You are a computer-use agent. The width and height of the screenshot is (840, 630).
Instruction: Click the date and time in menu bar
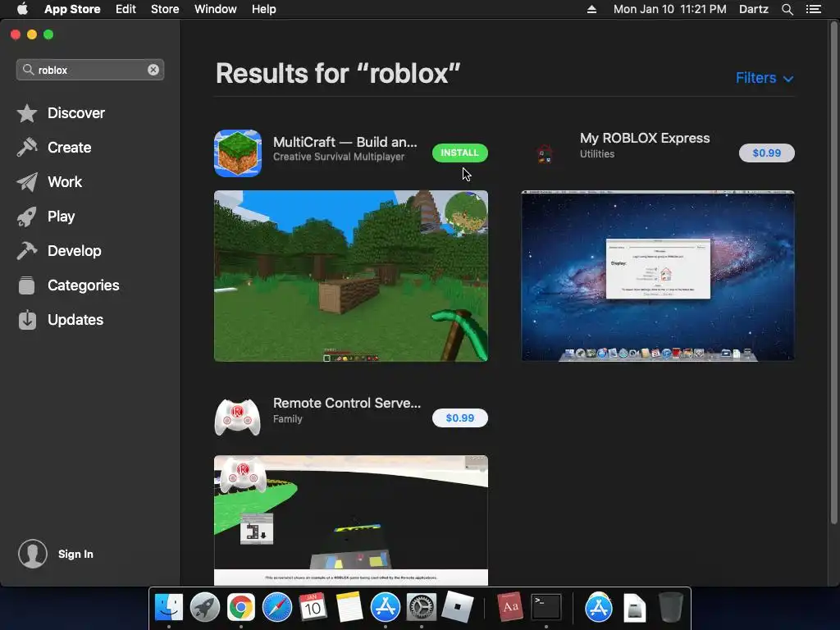click(x=669, y=9)
